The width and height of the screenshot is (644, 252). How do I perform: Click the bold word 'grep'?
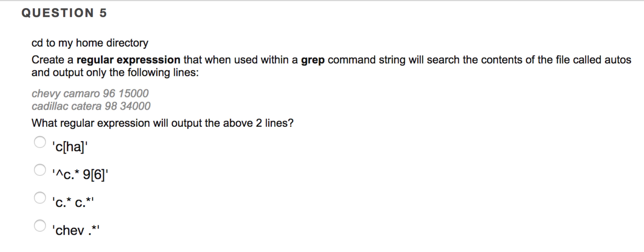coord(312,60)
